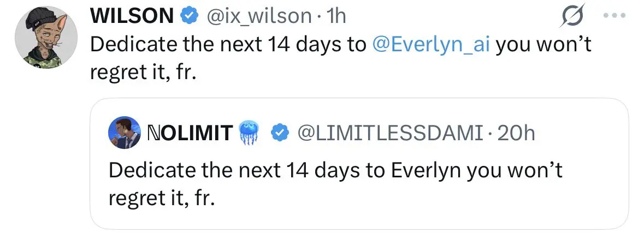Open the @ix_wilson handle
644x233 pixels.
coord(258,16)
